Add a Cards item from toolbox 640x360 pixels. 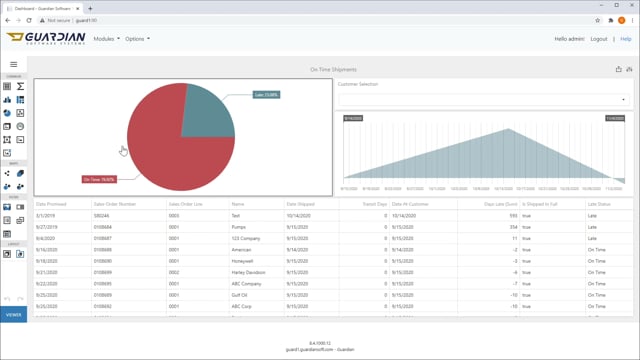point(7,127)
